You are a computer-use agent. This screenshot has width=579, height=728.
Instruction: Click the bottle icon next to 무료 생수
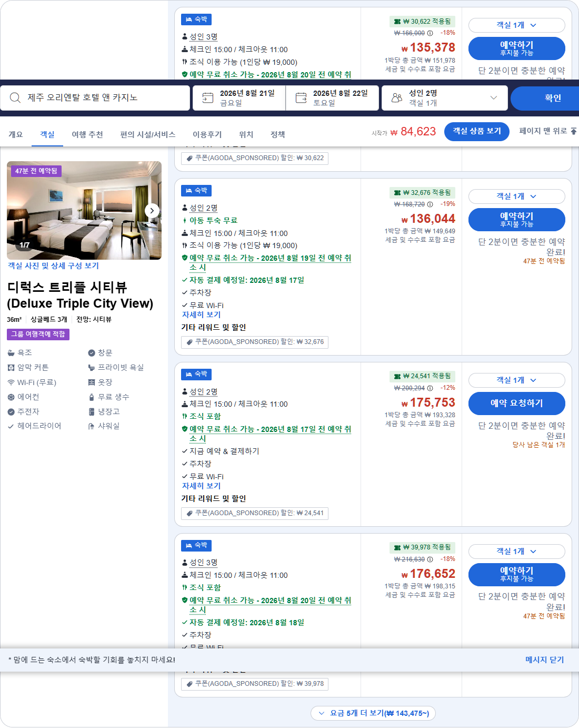(x=92, y=397)
